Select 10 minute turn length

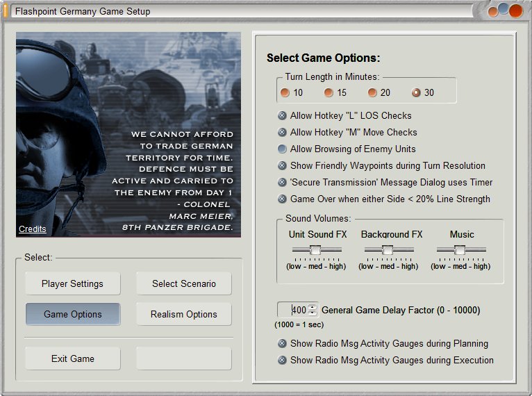click(x=285, y=92)
